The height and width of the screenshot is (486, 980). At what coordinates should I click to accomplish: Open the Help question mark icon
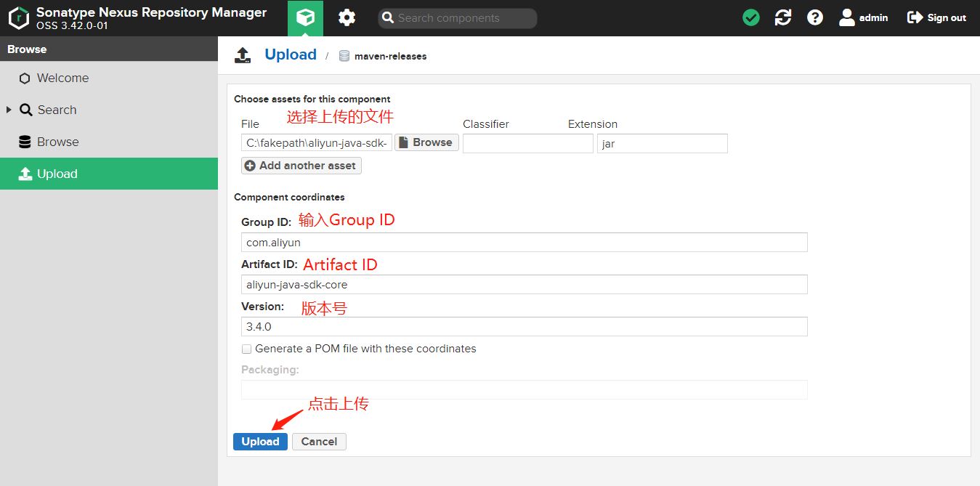[x=815, y=18]
